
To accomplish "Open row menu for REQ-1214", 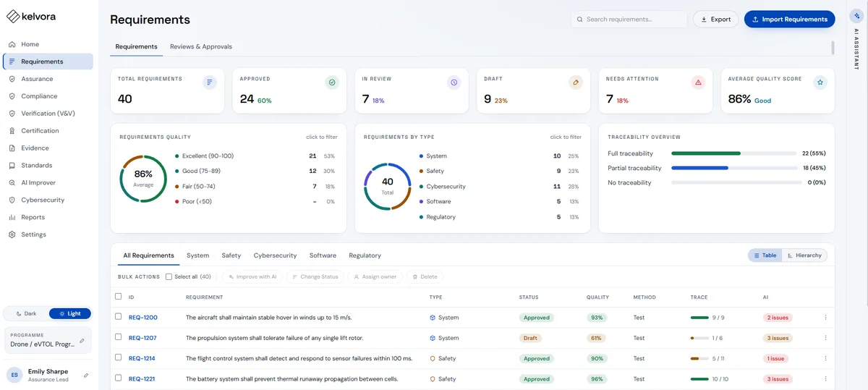I will 825,358.
